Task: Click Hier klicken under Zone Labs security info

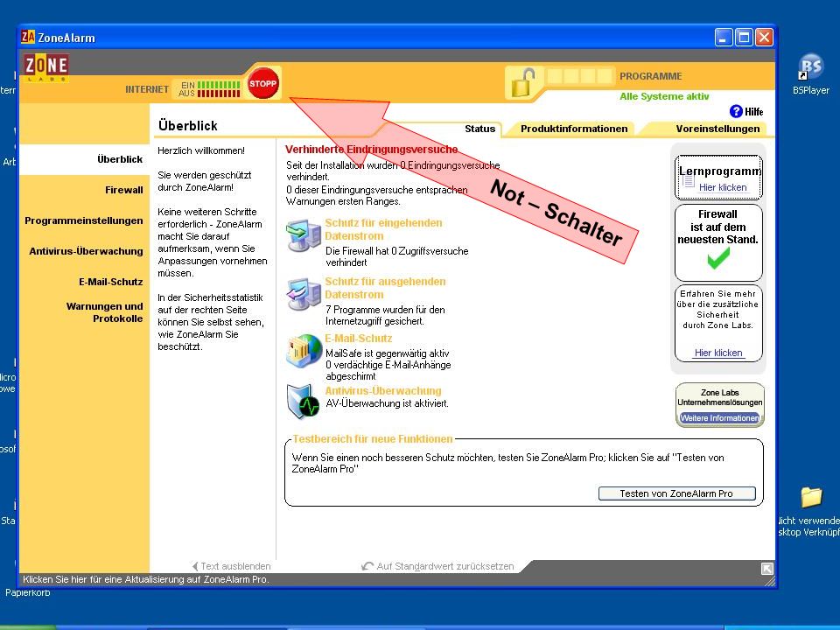Action: pos(717,353)
